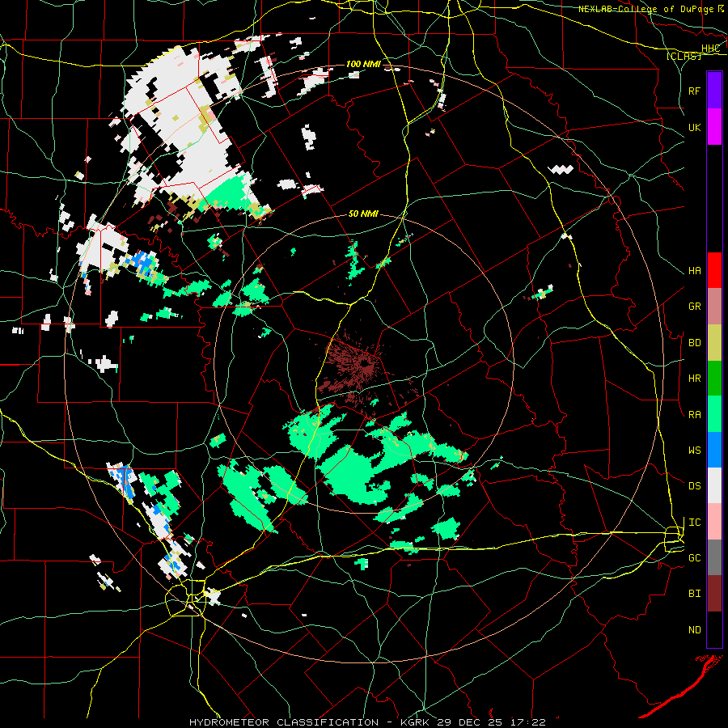The width and height of the screenshot is (728, 728).
Task: Click the HR legend label
Action: (x=695, y=379)
